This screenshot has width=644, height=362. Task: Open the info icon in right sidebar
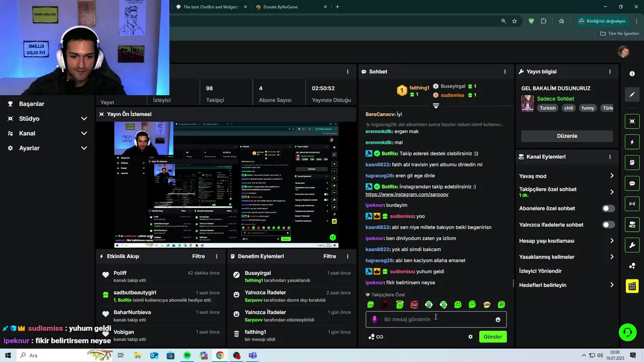point(632,73)
